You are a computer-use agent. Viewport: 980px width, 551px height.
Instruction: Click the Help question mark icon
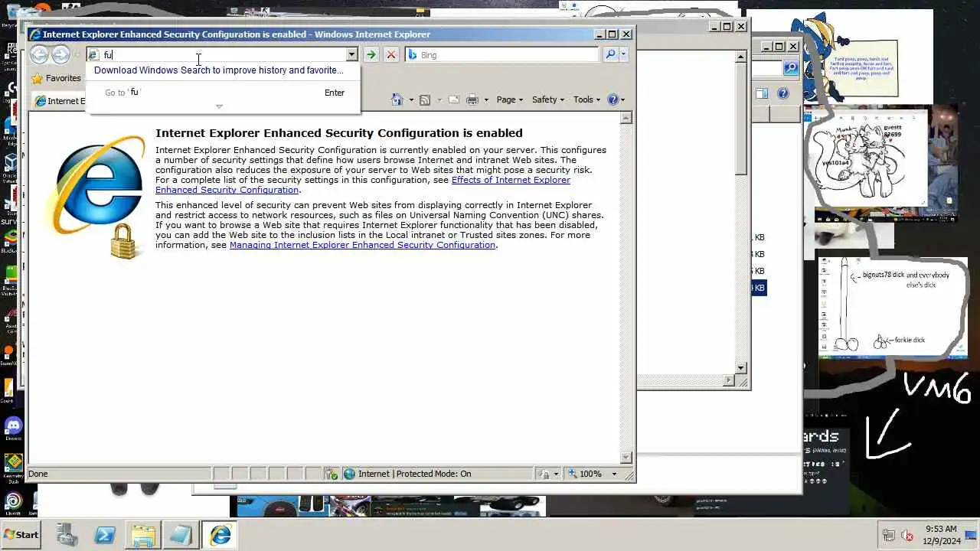click(x=612, y=99)
